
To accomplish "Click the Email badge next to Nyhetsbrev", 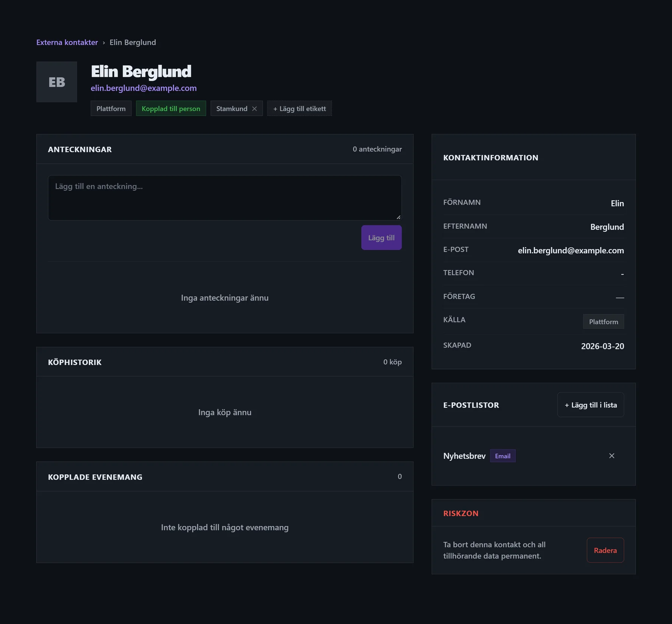I will pyautogui.click(x=503, y=456).
